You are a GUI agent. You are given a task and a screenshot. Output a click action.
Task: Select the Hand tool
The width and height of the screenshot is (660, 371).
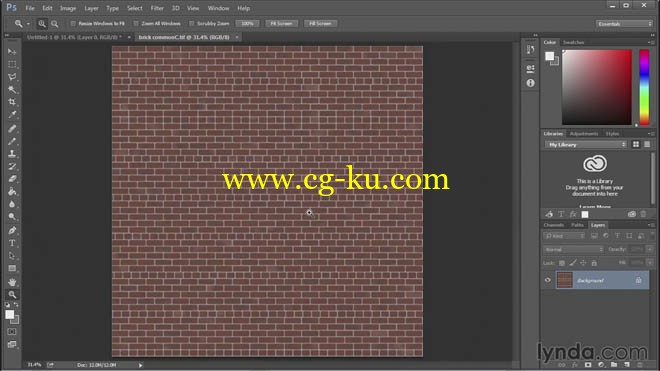tap(12, 282)
